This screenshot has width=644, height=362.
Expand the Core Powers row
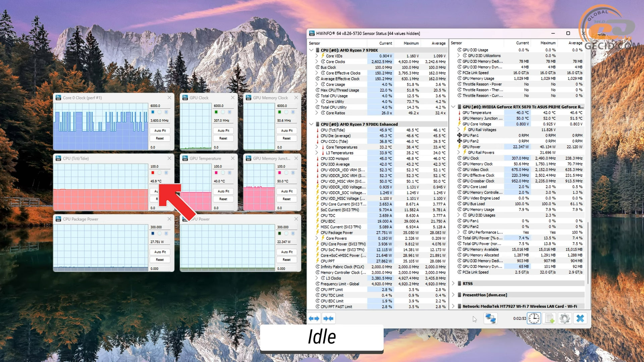tap(317, 238)
